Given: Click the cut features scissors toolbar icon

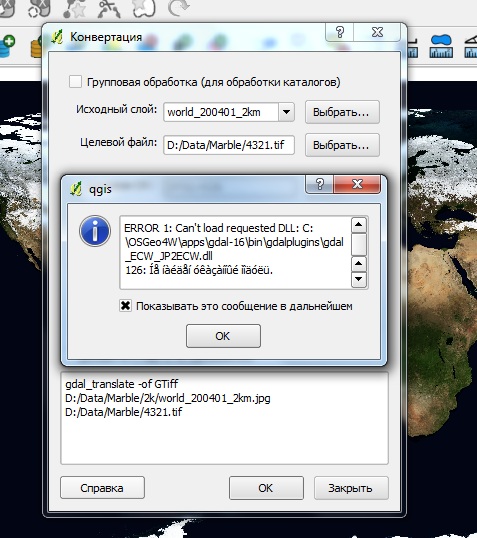Looking at the screenshot, I should (x=109, y=9).
